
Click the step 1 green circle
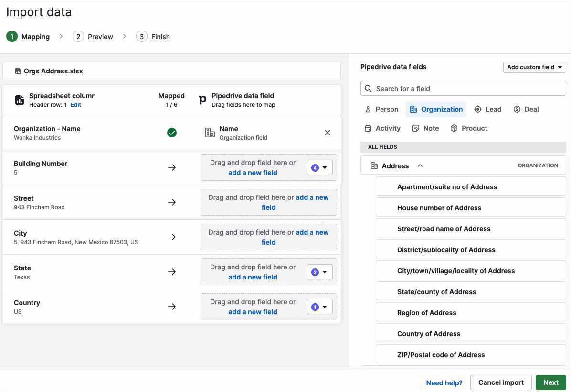click(12, 36)
